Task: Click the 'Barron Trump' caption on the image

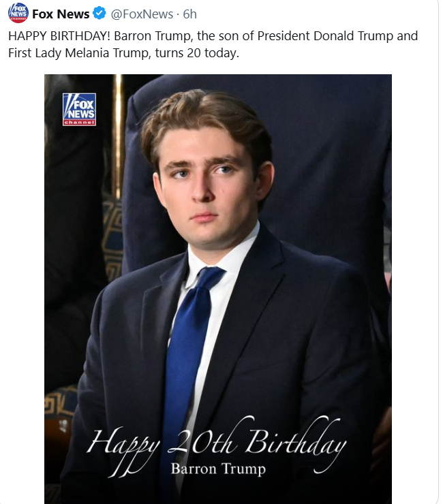Action: pos(218,469)
